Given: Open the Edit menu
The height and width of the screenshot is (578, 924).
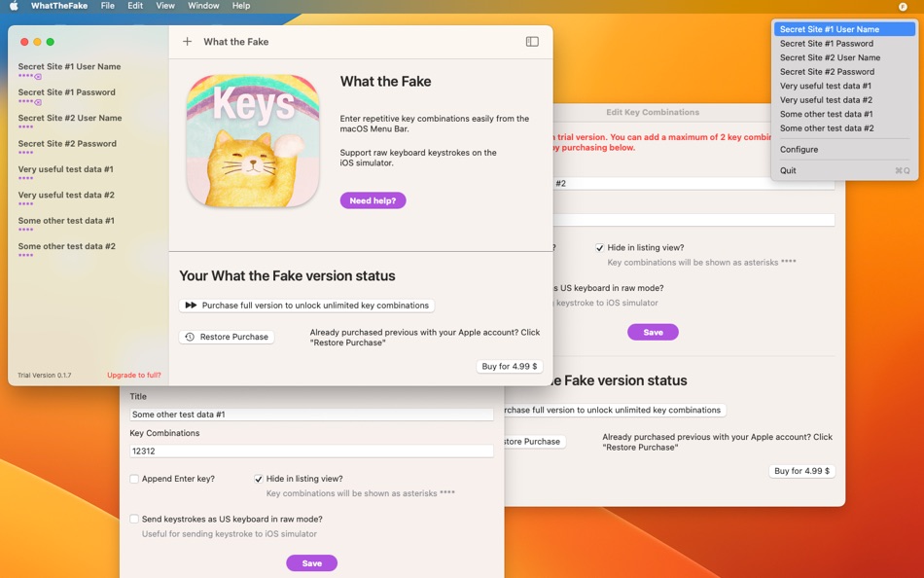Looking at the screenshot, I should point(135,6).
